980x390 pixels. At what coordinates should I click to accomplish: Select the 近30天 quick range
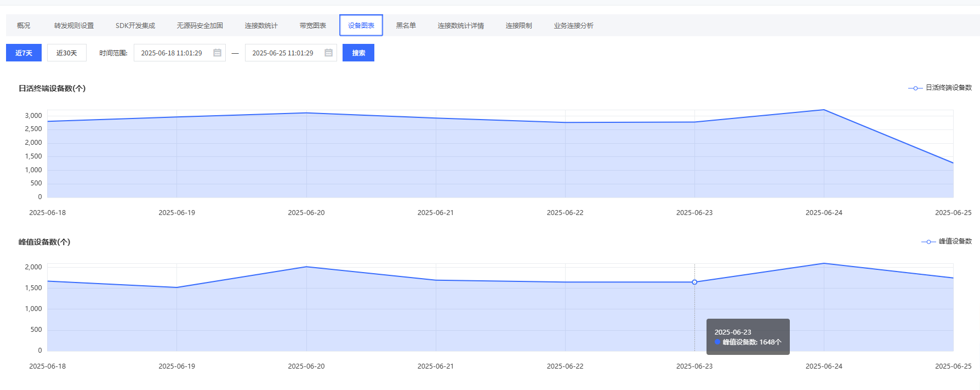(66, 53)
